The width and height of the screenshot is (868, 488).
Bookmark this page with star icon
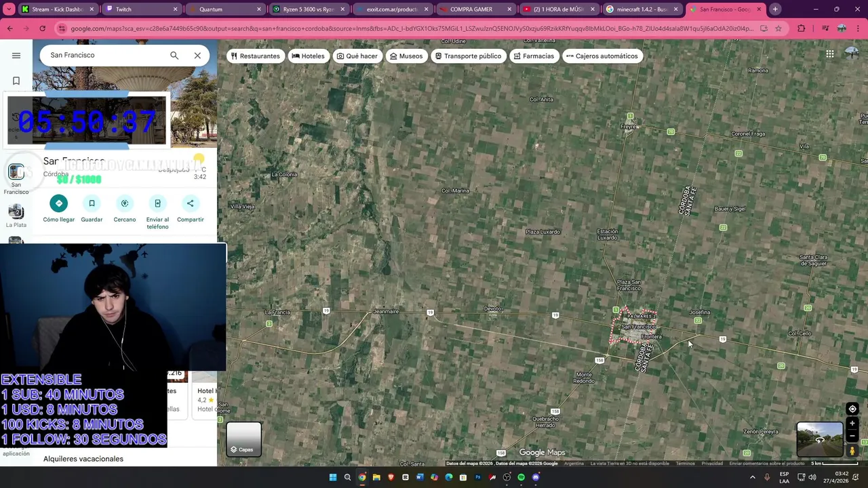pyautogui.click(x=778, y=28)
